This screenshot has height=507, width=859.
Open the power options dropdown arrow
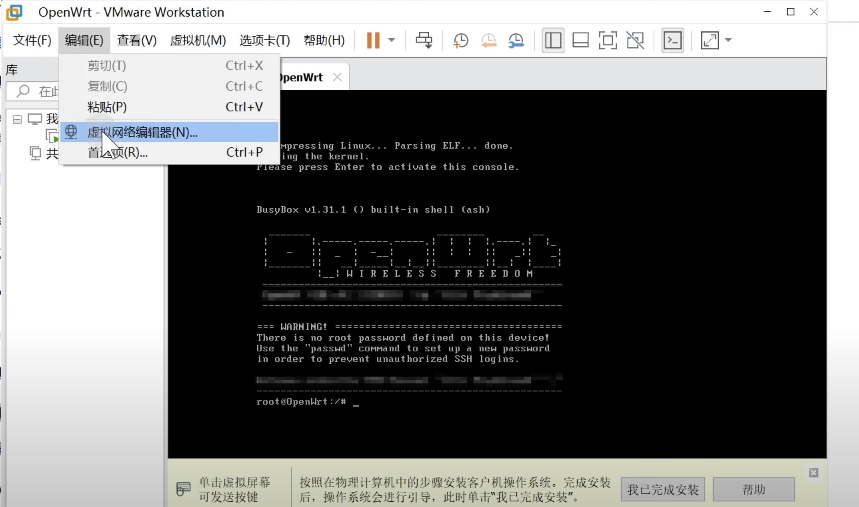[x=392, y=40]
